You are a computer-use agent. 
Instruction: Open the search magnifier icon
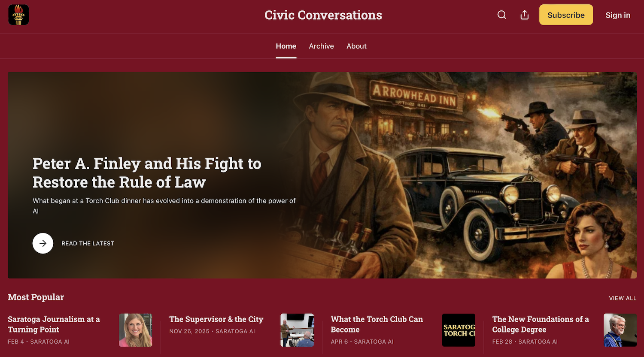pos(502,15)
